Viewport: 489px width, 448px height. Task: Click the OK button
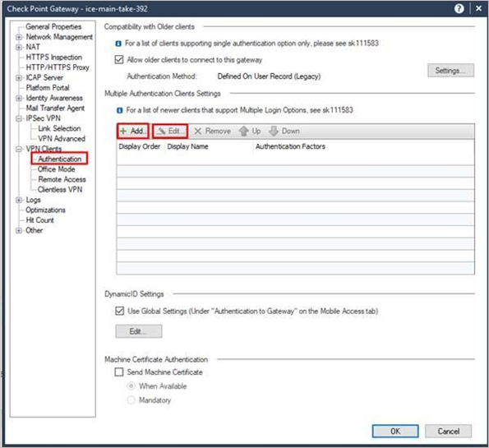[x=395, y=432]
